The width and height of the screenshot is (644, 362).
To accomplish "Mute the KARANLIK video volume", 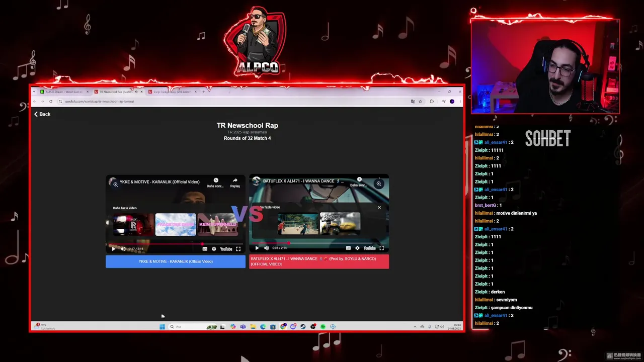I will pyautogui.click(x=123, y=249).
